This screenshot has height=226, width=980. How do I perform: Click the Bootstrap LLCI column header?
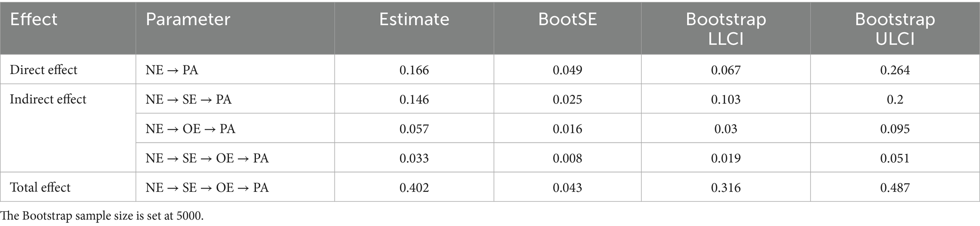click(726, 28)
